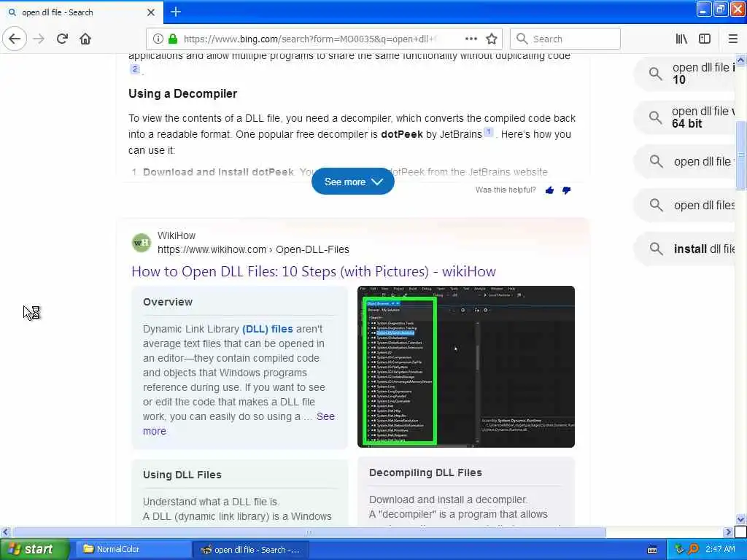Open page actions three-dot menu
The height and width of the screenshot is (560, 747).
click(471, 39)
